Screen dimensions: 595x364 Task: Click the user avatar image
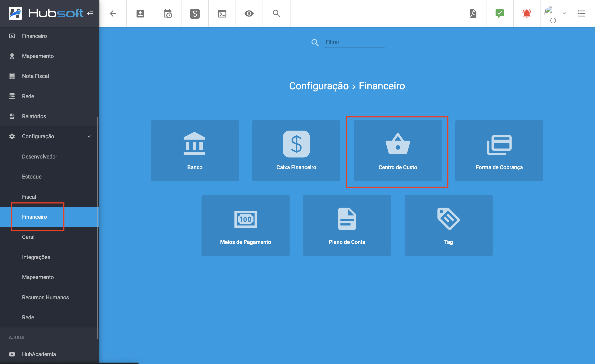[x=549, y=10]
